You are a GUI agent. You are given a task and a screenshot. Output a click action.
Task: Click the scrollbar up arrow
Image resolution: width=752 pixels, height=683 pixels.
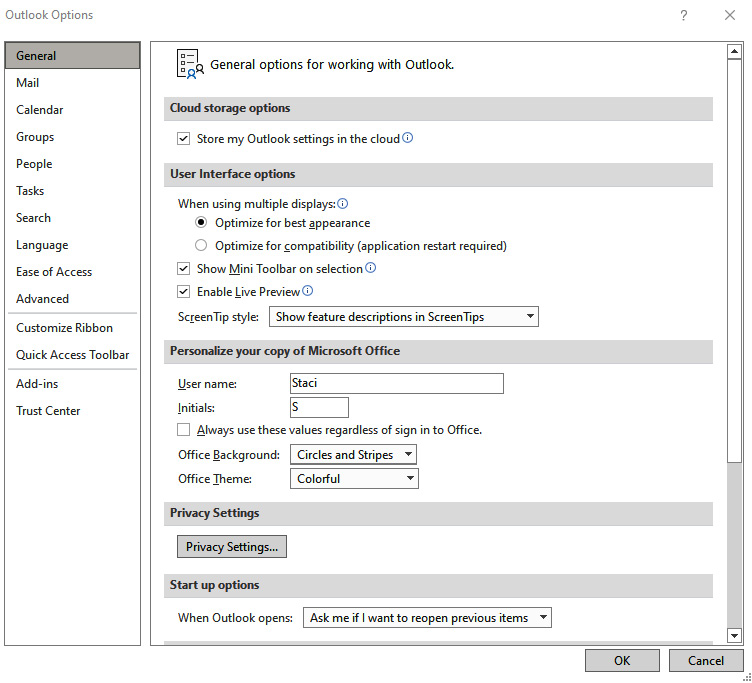734,51
